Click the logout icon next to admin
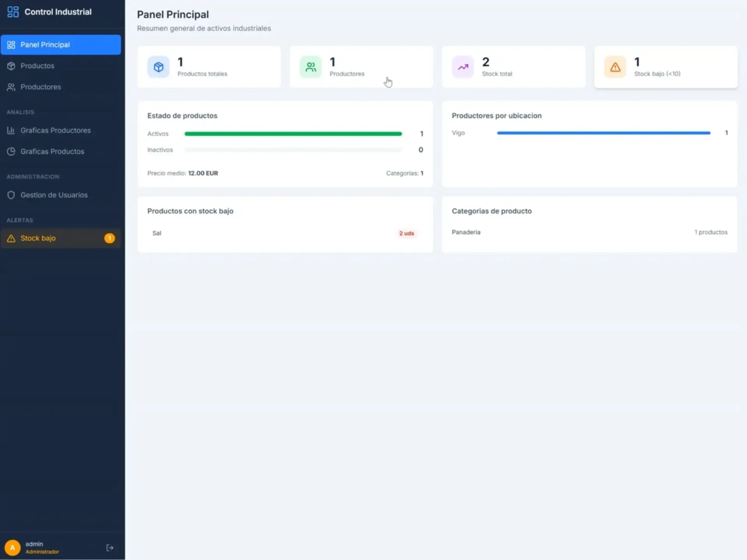Image resolution: width=747 pixels, height=560 pixels. tap(110, 548)
